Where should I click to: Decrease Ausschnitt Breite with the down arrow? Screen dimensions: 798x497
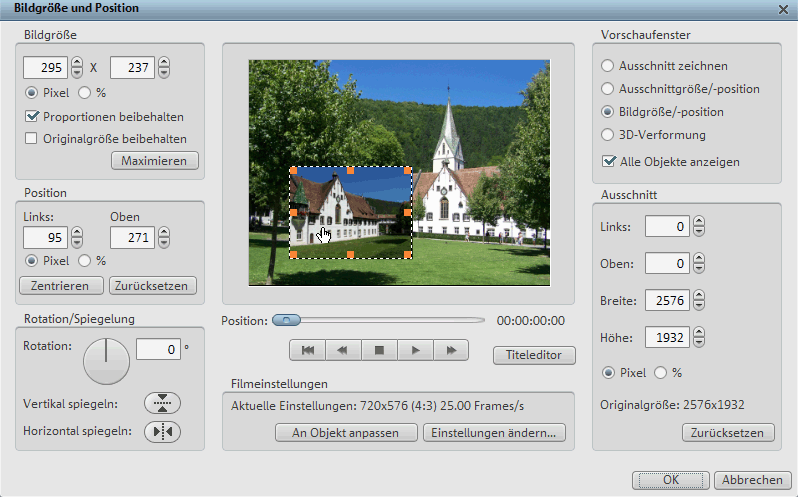point(699,306)
